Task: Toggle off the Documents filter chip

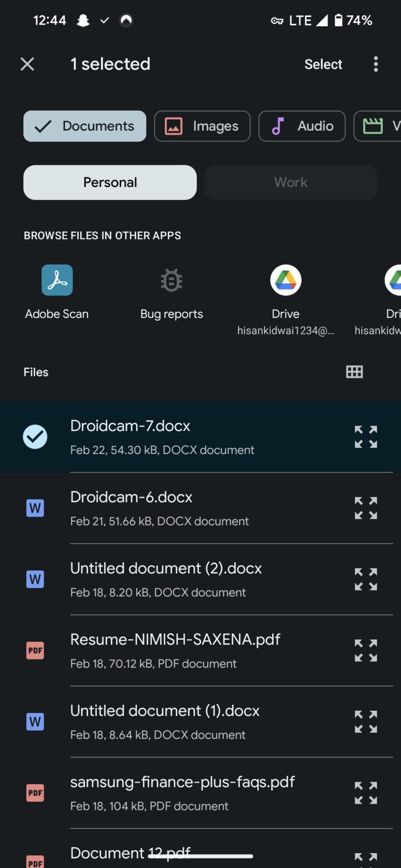Action: coord(85,126)
